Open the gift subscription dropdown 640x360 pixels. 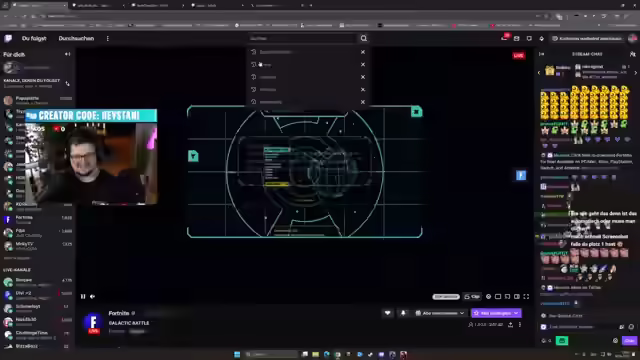(x=440, y=313)
